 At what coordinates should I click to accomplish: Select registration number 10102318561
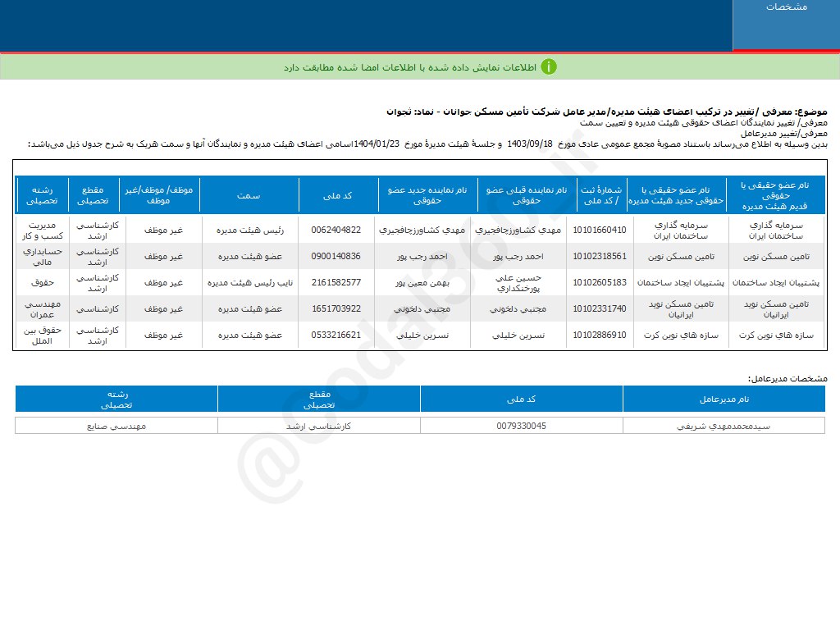(x=600, y=256)
